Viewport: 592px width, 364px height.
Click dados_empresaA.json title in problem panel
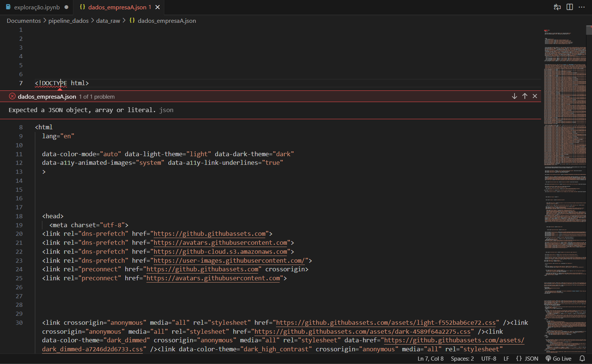tap(47, 97)
